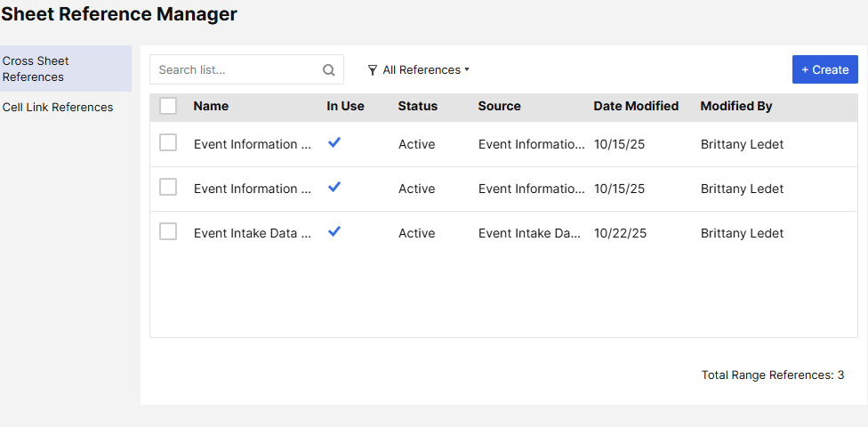Screen dimensions: 868x427
Task: Sort by the Name column header
Action: coord(211,106)
